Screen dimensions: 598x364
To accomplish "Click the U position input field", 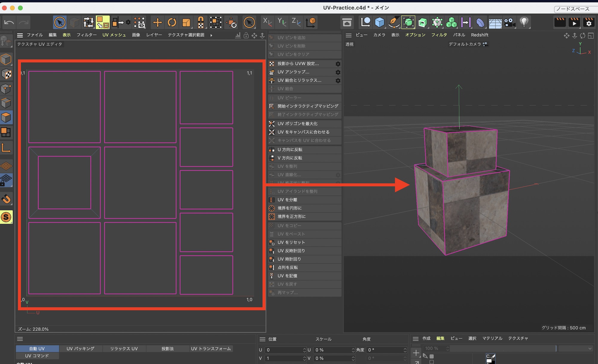I will click(283, 350).
